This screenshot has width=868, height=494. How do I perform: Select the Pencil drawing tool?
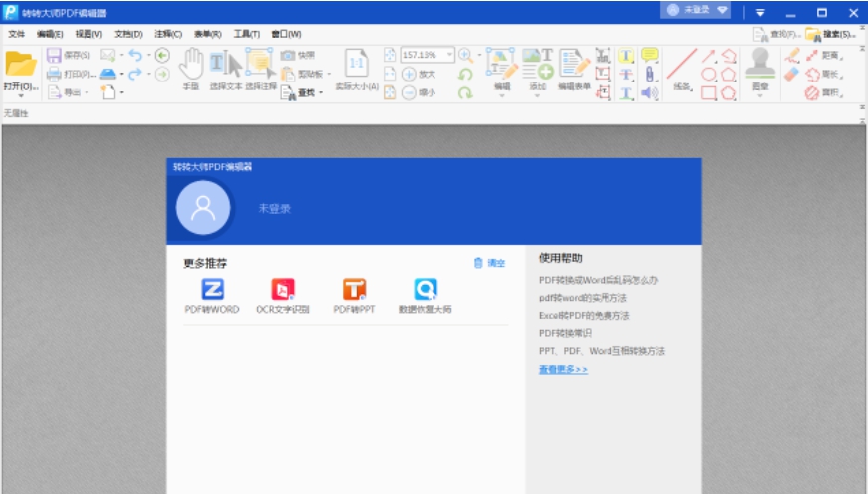click(792, 55)
